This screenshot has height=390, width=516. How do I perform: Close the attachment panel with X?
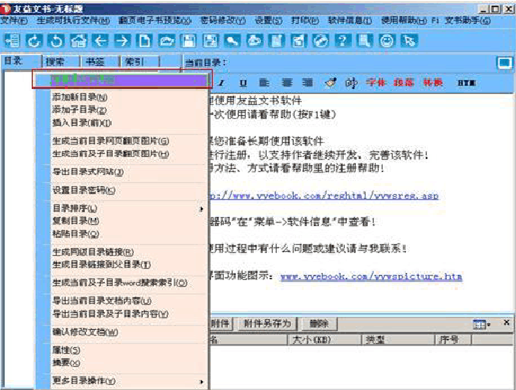point(506,322)
